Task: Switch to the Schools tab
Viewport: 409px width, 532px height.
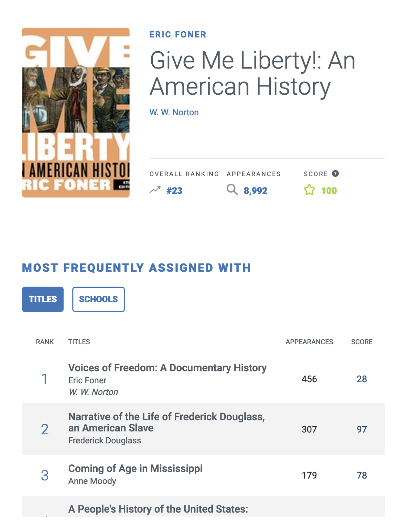Action: (x=98, y=299)
